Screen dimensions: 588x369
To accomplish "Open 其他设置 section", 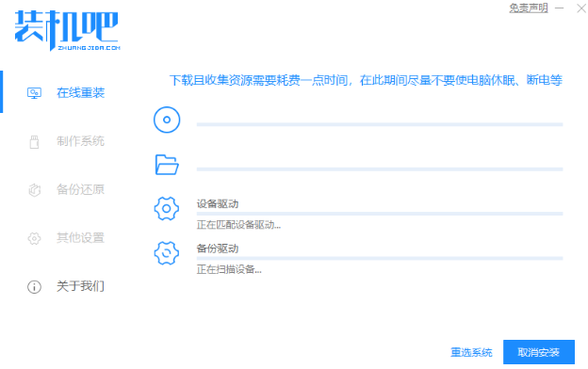I will 80,238.
